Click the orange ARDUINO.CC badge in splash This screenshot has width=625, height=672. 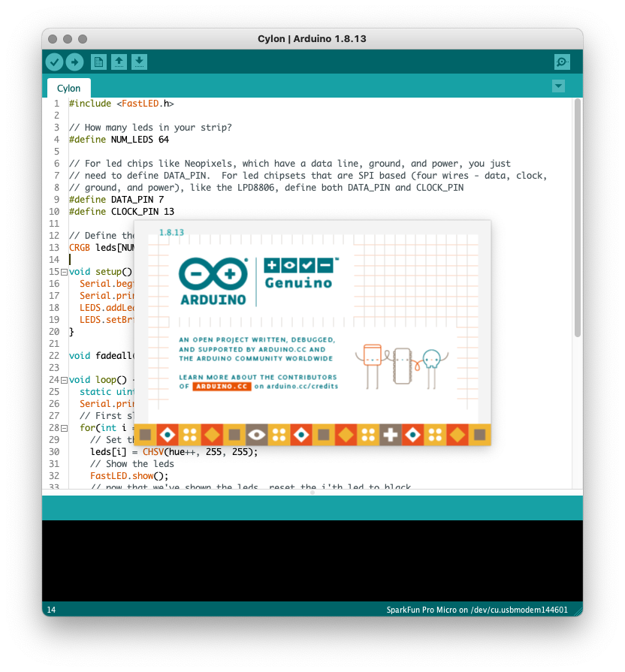coord(222,386)
